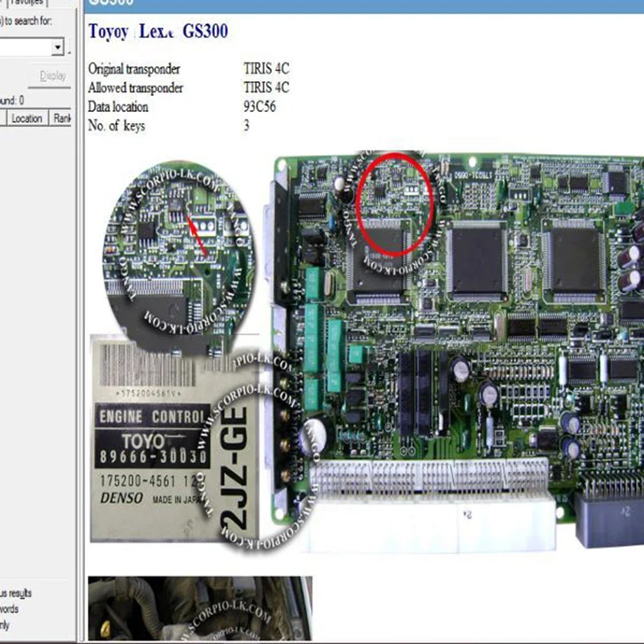Image resolution: width=644 pixels, height=644 pixels.
Task: Sort results by Rank column header
Action: (61, 118)
